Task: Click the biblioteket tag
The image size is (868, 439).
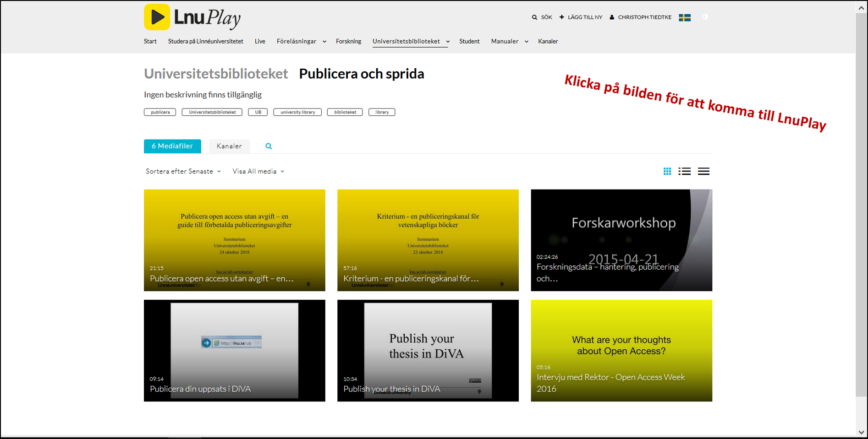Action: (x=345, y=112)
